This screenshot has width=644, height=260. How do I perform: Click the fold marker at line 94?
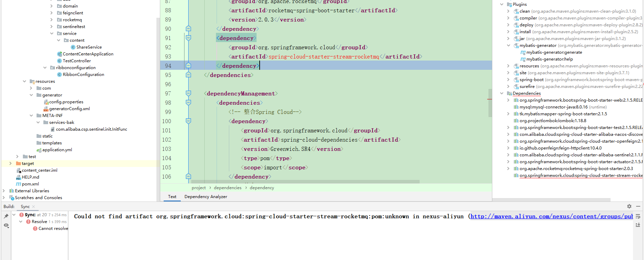pyautogui.click(x=188, y=65)
